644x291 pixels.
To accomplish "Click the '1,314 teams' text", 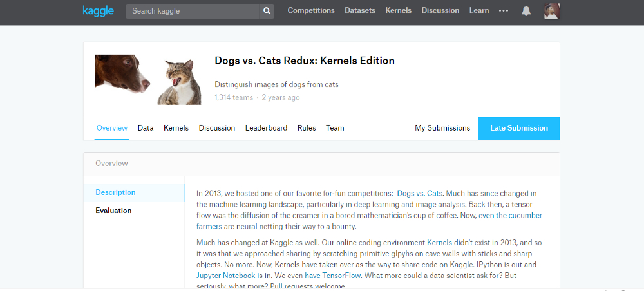I will point(234,98).
